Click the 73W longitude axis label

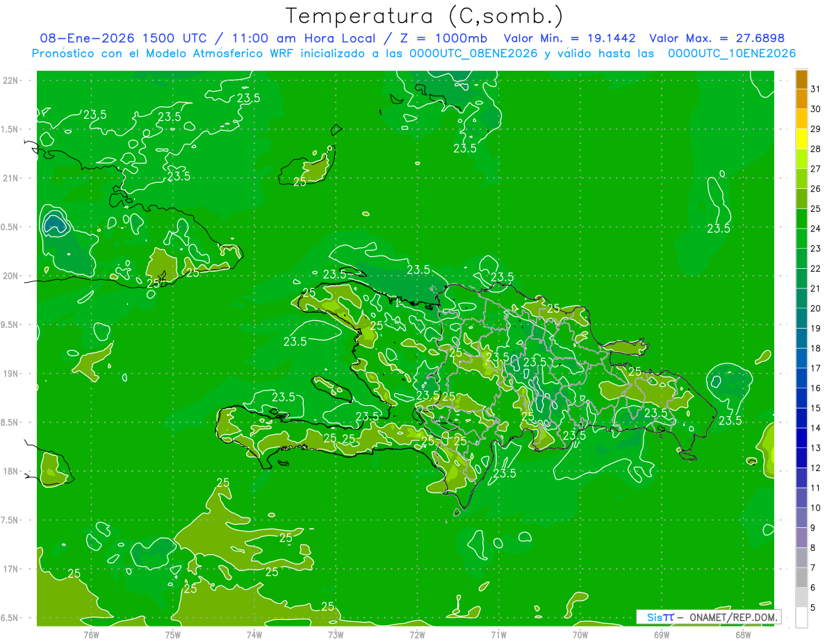[336, 634]
